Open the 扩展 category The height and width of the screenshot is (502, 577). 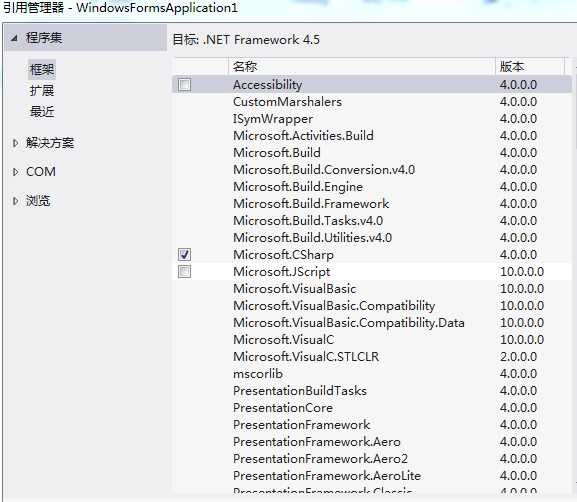[x=42, y=91]
